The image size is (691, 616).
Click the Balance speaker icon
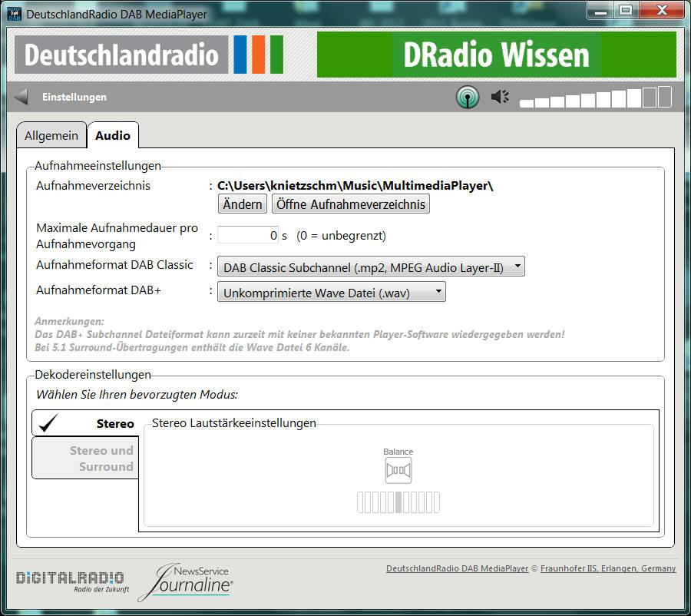(398, 471)
